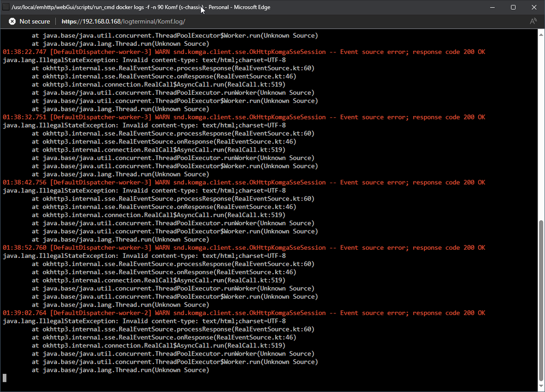Click the scrollbar down arrow

[541, 386]
